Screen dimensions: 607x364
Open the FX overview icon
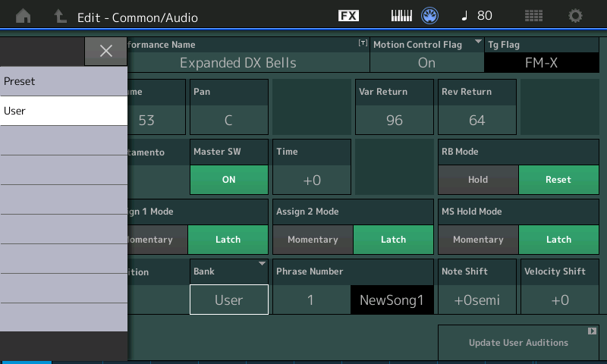click(348, 16)
